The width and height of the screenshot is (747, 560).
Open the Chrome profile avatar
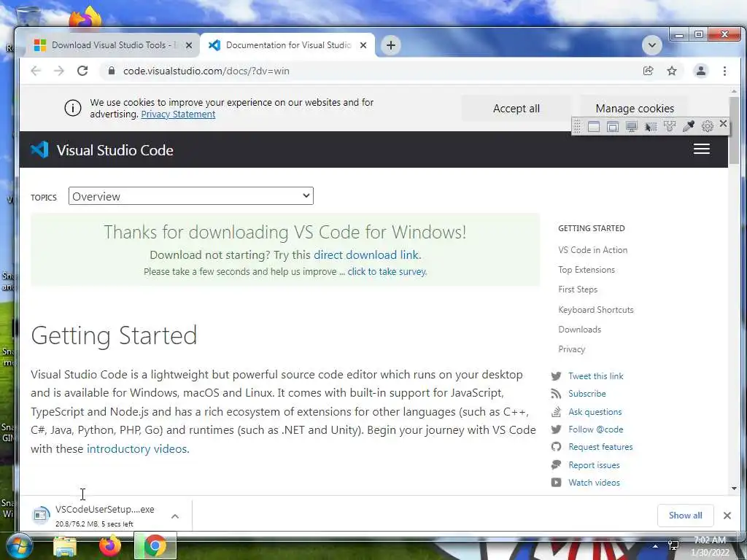[x=701, y=71]
